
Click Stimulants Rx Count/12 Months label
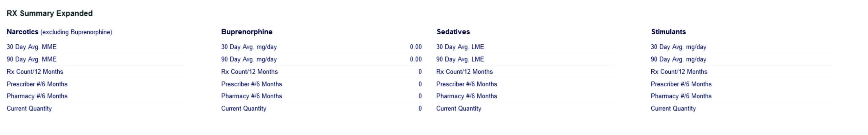pyautogui.click(x=679, y=72)
